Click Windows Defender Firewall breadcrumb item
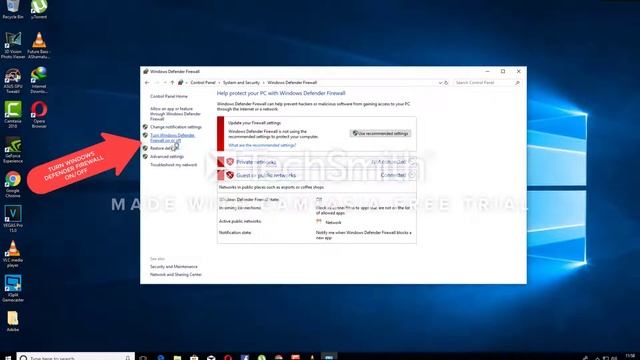The image size is (640, 360). [292, 82]
